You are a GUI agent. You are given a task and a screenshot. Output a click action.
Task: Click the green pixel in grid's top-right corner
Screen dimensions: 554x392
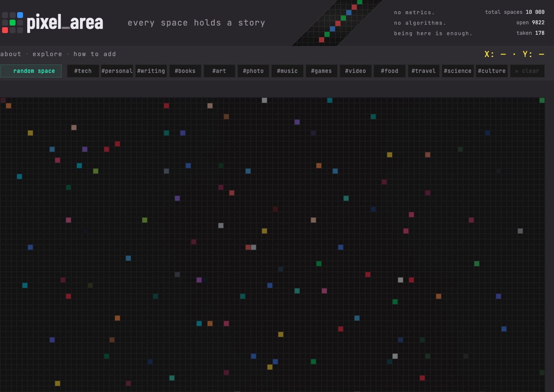click(542, 100)
